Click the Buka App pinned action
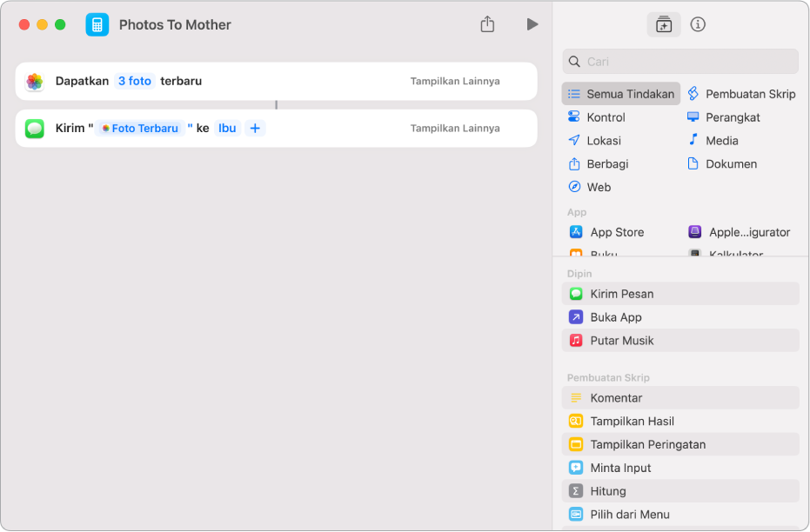The height and width of the screenshot is (532, 810). [680, 317]
